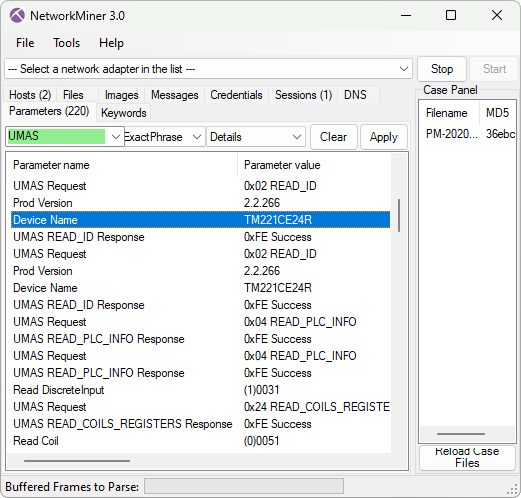Select the PM-2020... case file entry

pyautogui.click(x=451, y=134)
